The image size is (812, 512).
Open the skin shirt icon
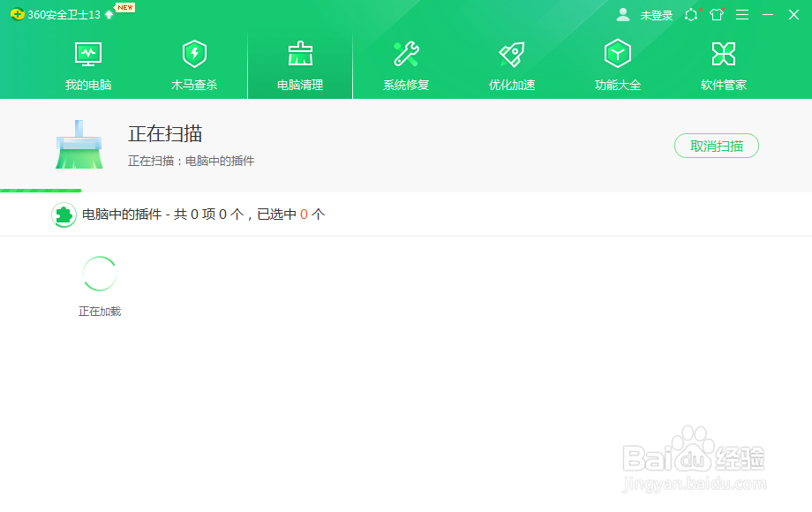coord(717,14)
